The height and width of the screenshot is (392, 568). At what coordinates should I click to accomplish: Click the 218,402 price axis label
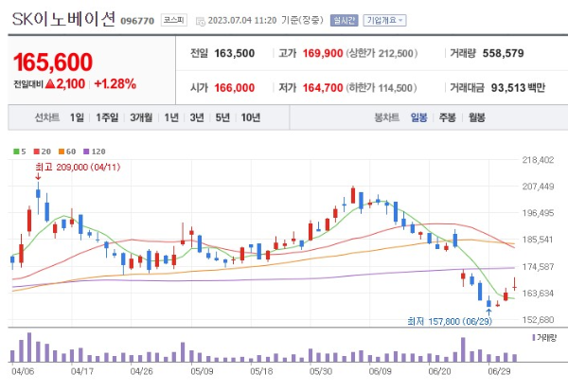point(538,160)
